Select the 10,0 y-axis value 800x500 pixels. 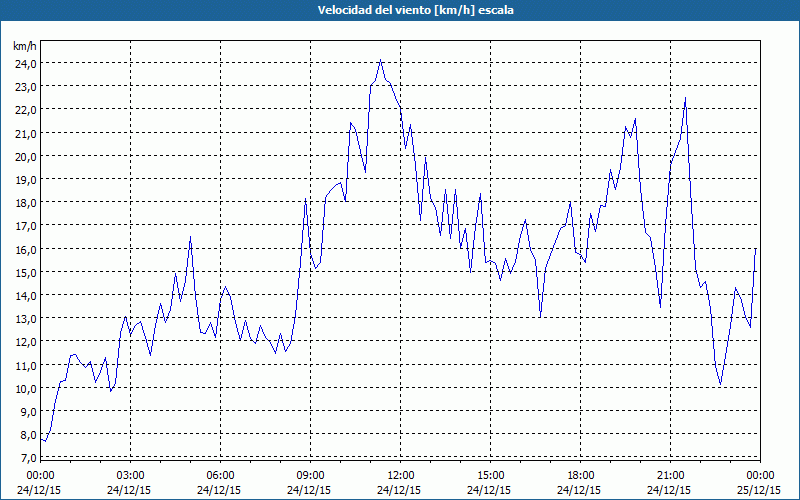(x=26, y=389)
